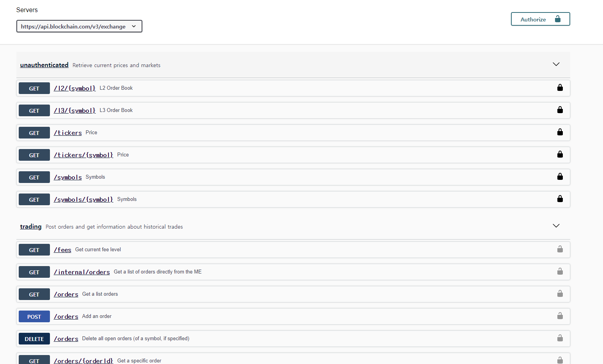
Task: Click lock icon on /symbols/{symbol} row
Action: [560, 199]
